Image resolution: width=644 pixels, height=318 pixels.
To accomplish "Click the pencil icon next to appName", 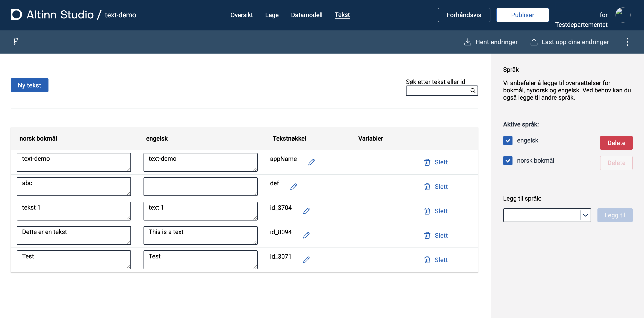I will tap(311, 162).
